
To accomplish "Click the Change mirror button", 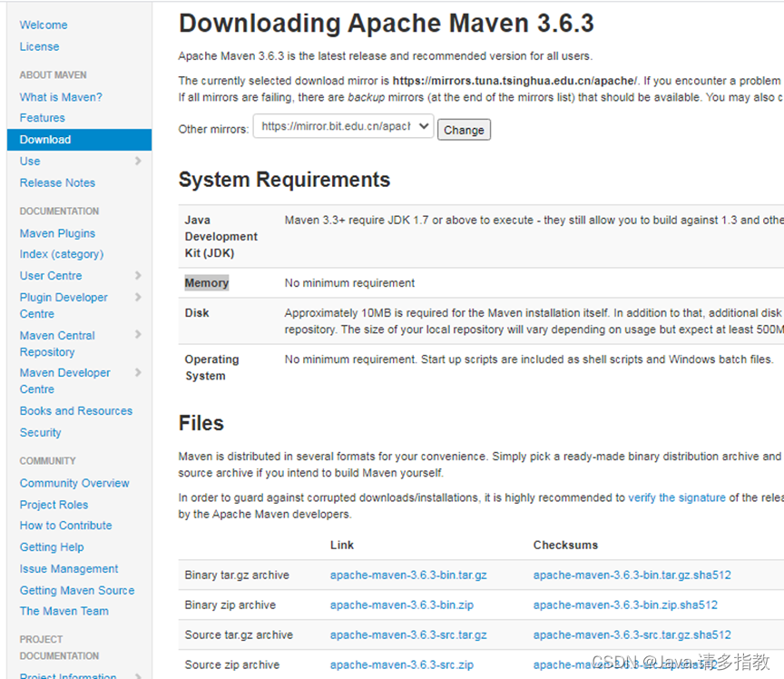I will tap(464, 130).
